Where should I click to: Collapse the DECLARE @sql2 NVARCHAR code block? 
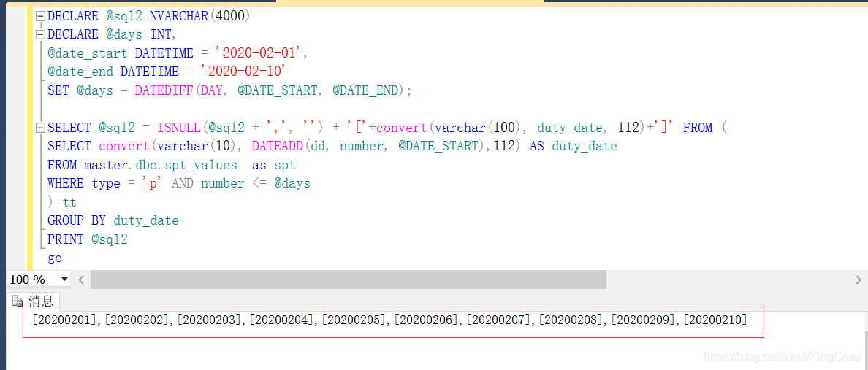click(40, 17)
